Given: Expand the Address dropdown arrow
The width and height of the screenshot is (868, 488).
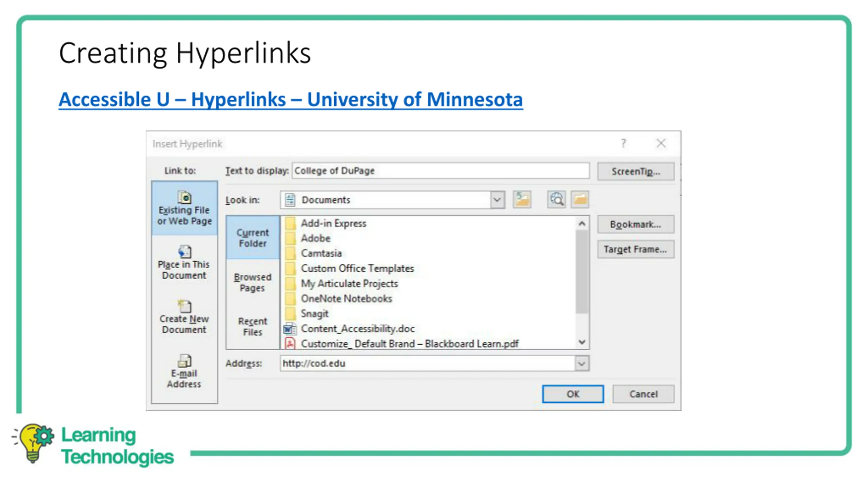Looking at the screenshot, I should coord(582,364).
